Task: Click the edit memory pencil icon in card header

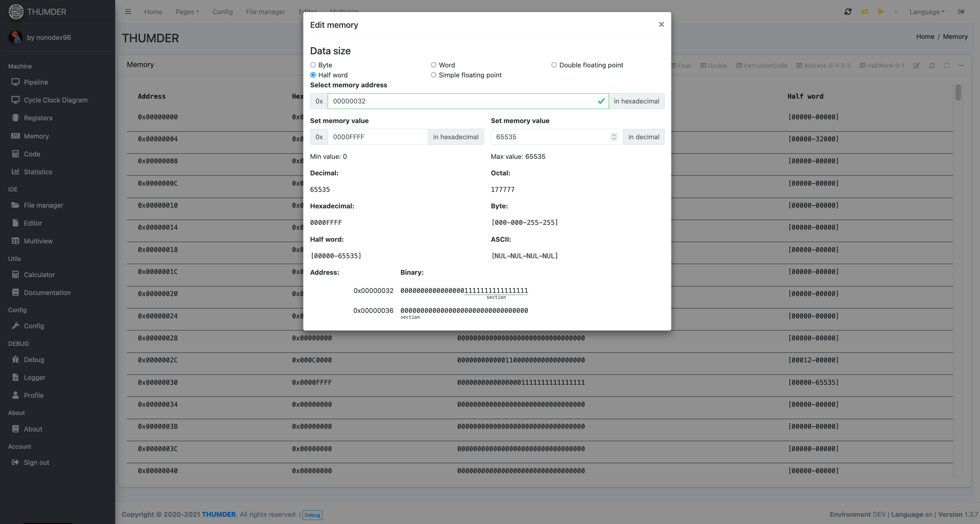Action: tap(917, 65)
